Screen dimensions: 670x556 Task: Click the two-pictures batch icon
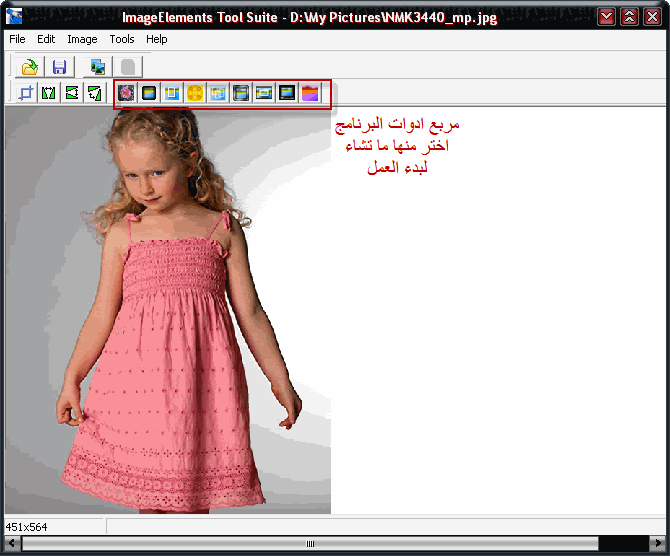98,67
